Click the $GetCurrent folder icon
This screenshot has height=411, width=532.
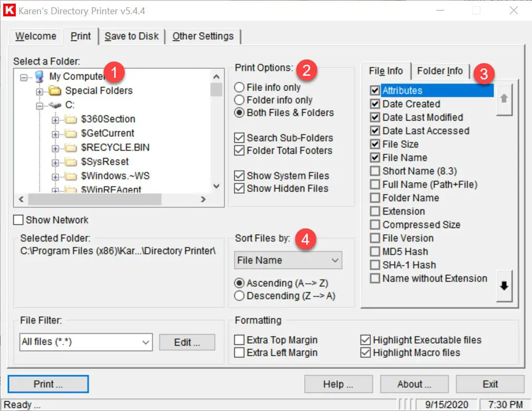click(71, 134)
